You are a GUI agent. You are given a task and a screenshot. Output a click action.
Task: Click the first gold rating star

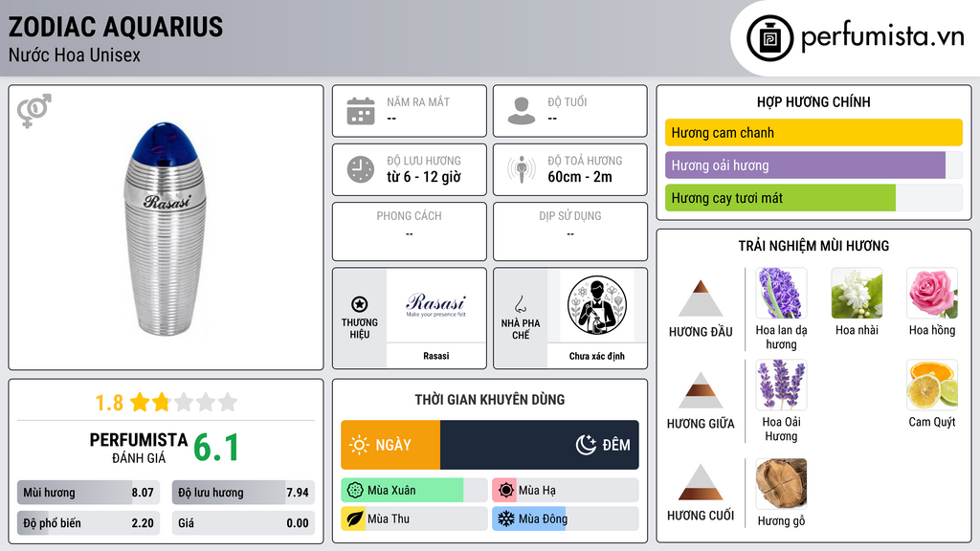(140, 402)
